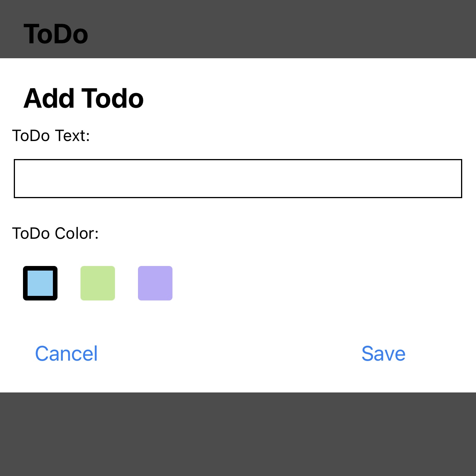The height and width of the screenshot is (476, 476).
Task: Dismiss the Add Todo dialog with Cancel
Action: (x=66, y=353)
